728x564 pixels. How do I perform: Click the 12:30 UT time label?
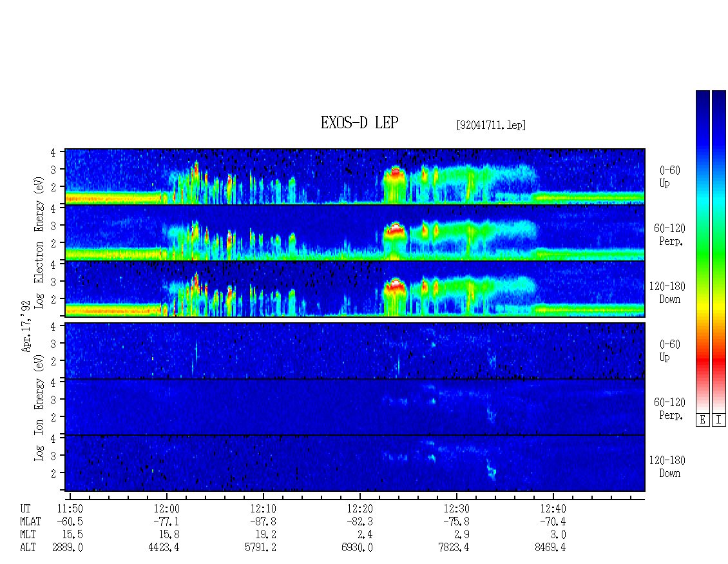[x=456, y=509]
